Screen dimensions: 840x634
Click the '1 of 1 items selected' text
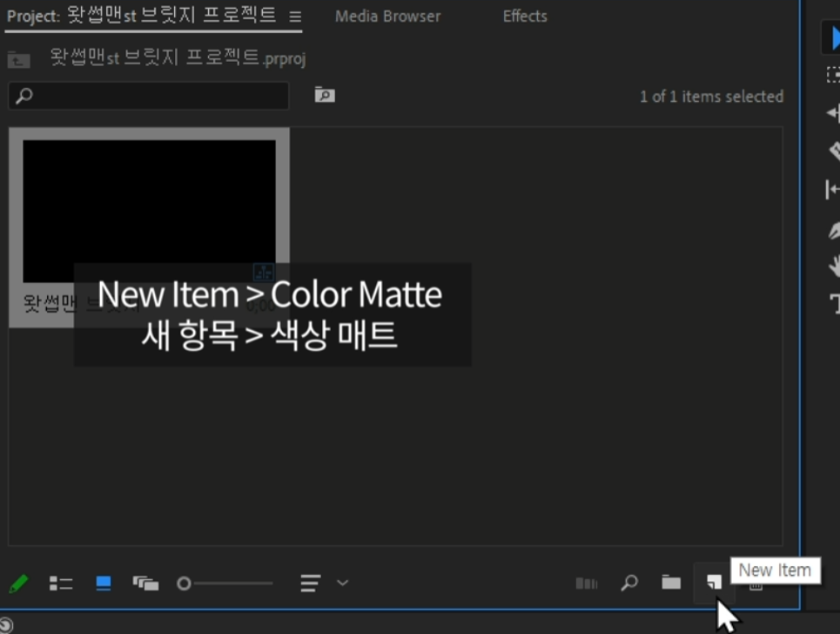(711, 97)
